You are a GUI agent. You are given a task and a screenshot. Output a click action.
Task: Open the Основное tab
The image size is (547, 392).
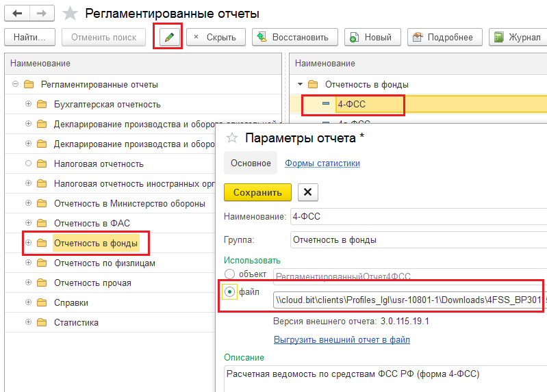[251, 163]
